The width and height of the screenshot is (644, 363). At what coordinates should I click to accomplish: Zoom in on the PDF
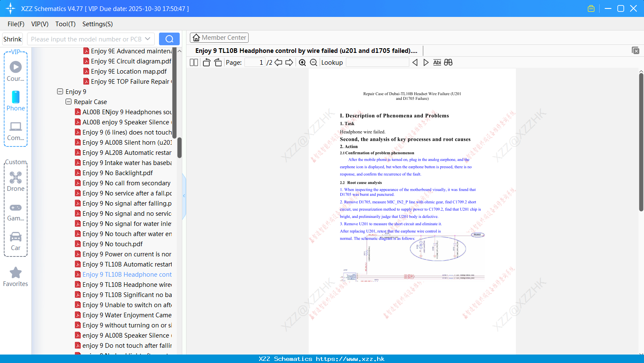[302, 62]
